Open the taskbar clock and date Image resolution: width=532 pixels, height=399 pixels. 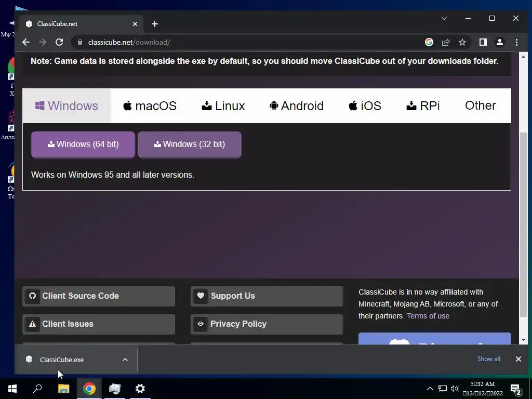483,389
